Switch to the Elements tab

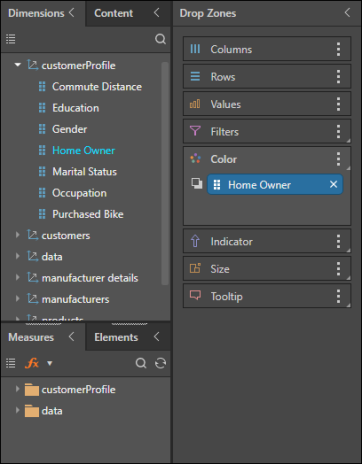[116, 337]
